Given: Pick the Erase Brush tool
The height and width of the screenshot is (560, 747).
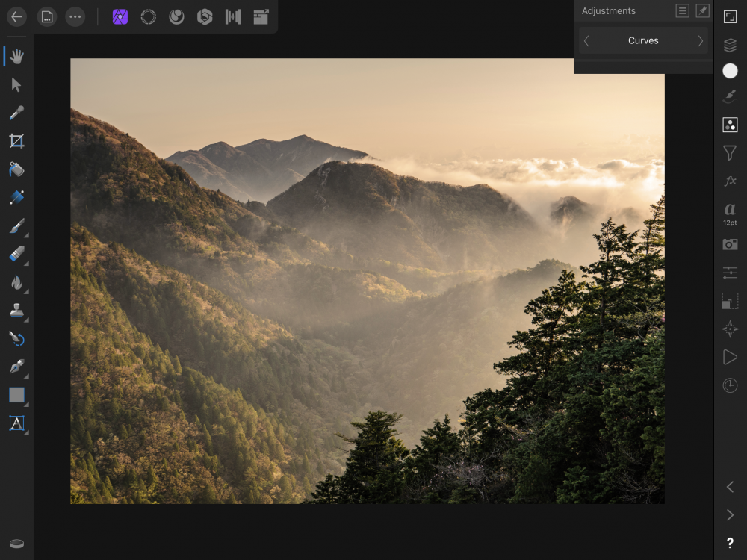Looking at the screenshot, I should (x=16, y=255).
